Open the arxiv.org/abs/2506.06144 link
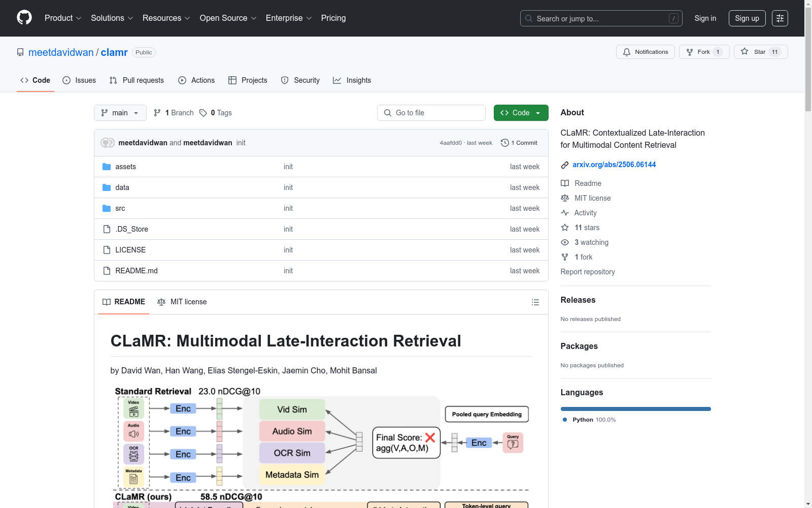812x508 pixels. click(x=614, y=165)
